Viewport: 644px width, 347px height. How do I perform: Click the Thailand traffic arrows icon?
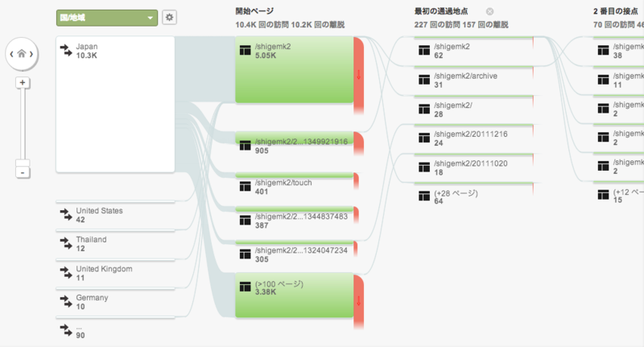coord(66,243)
